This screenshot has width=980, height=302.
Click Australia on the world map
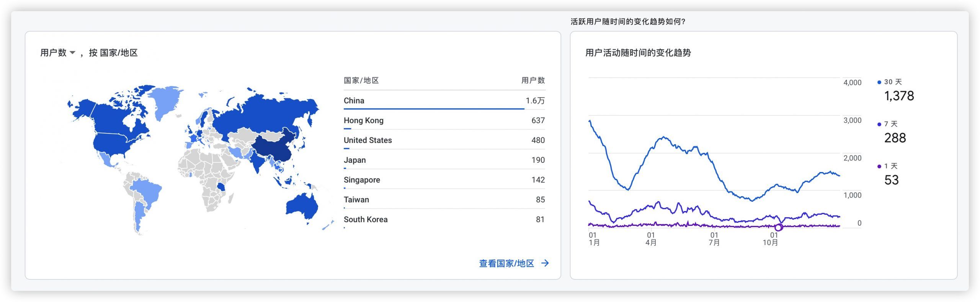[x=302, y=206]
